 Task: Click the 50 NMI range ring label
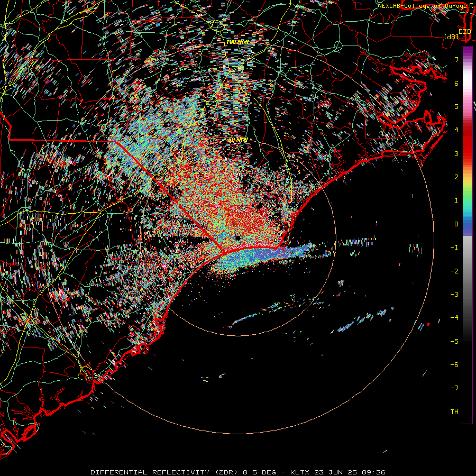click(238, 140)
